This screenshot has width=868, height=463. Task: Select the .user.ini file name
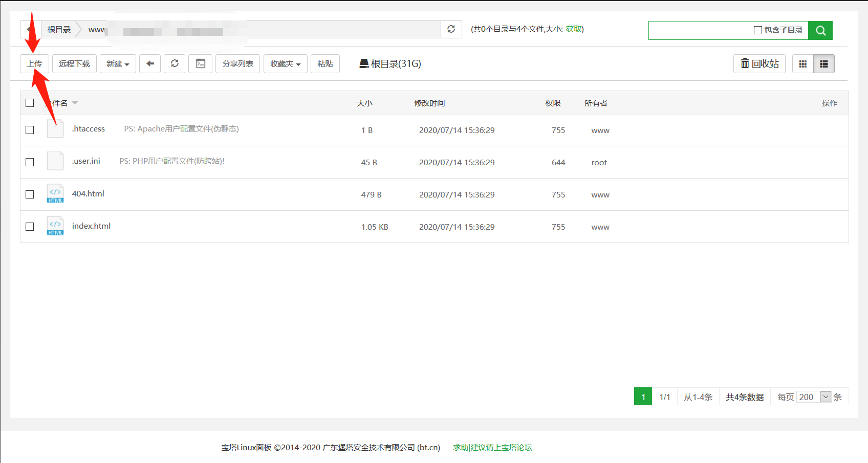[x=86, y=161]
